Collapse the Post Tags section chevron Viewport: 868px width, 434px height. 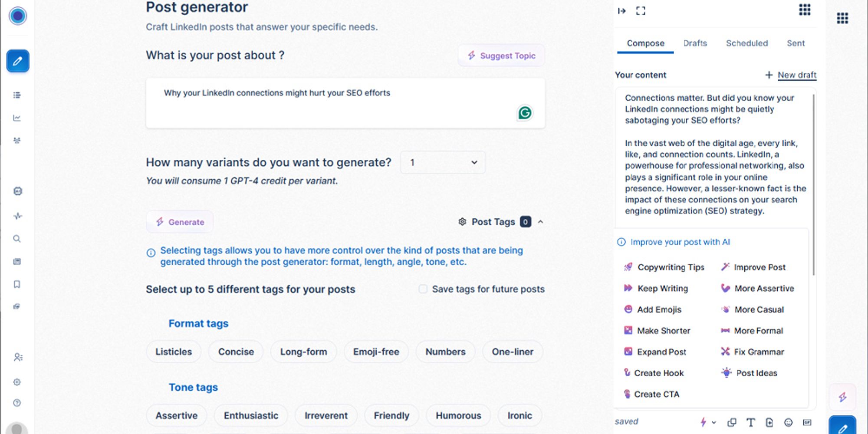click(540, 222)
